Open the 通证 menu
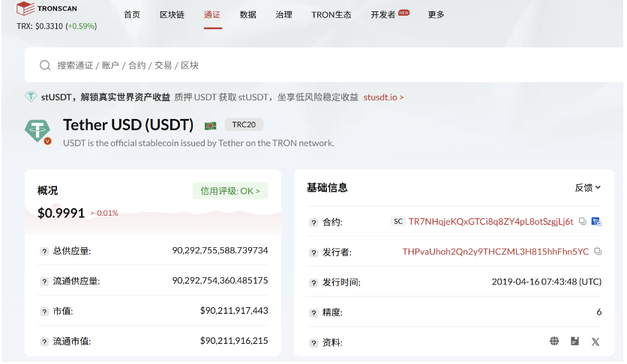 pyautogui.click(x=212, y=15)
